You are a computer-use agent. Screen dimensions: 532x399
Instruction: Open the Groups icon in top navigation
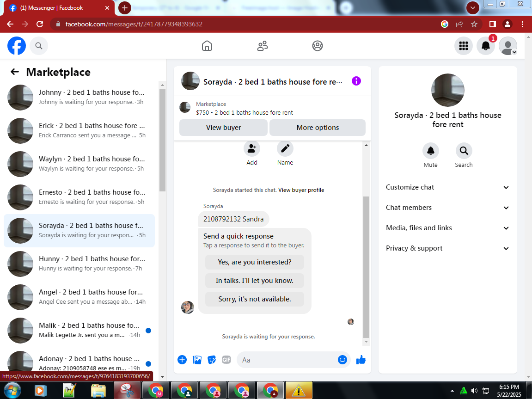coord(318,46)
